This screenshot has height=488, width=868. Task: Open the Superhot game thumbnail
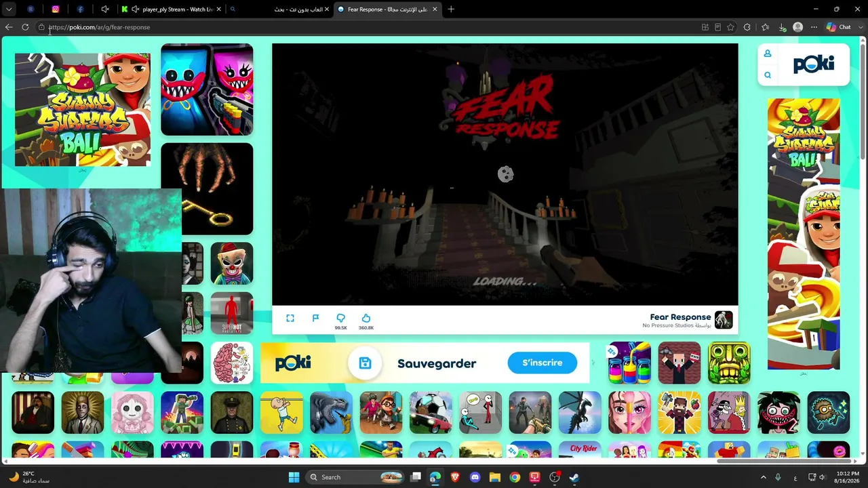click(x=232, y=313)
